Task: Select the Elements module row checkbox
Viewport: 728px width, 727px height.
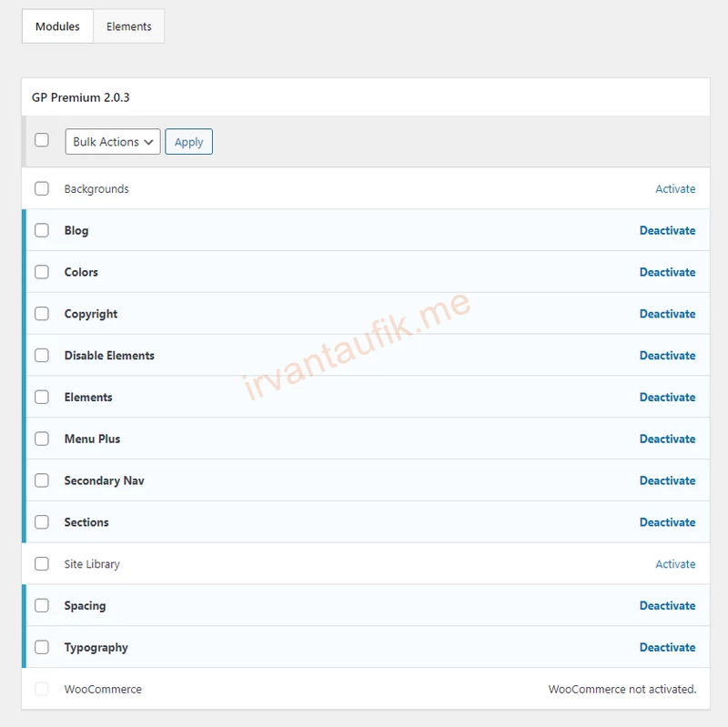Action: 42,397
